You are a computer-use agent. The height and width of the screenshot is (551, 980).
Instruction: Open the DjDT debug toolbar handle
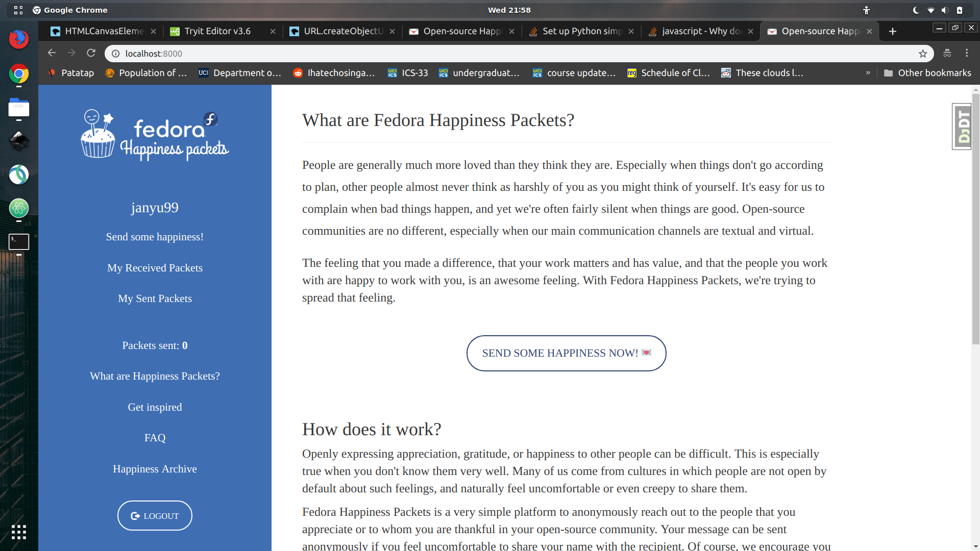[x=962, y=127]
